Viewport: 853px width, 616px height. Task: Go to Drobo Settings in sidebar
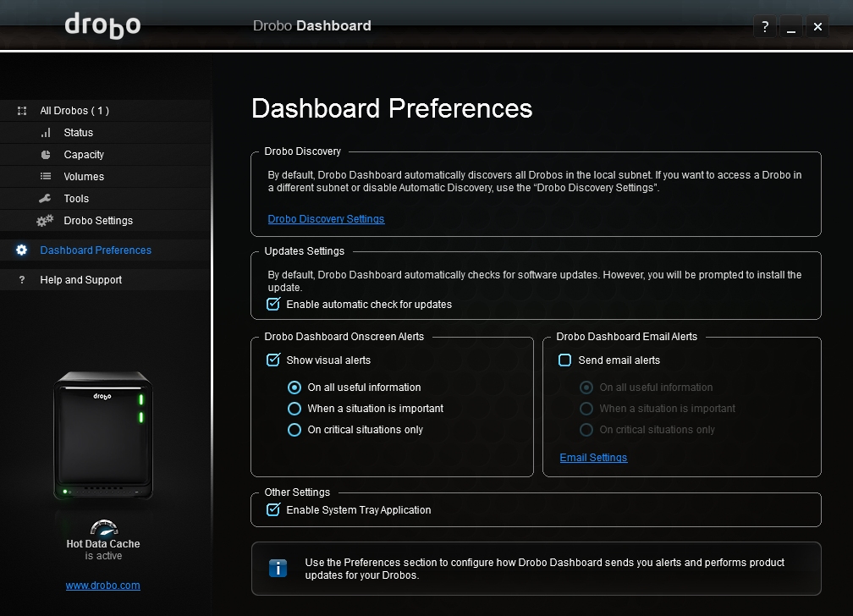98,221
